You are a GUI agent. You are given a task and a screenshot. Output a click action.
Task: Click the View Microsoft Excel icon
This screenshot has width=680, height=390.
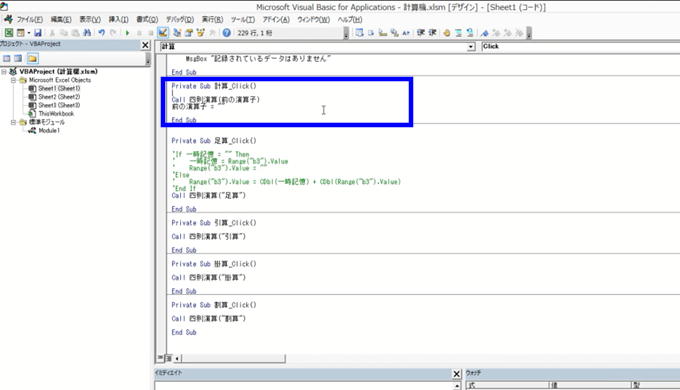9,33
